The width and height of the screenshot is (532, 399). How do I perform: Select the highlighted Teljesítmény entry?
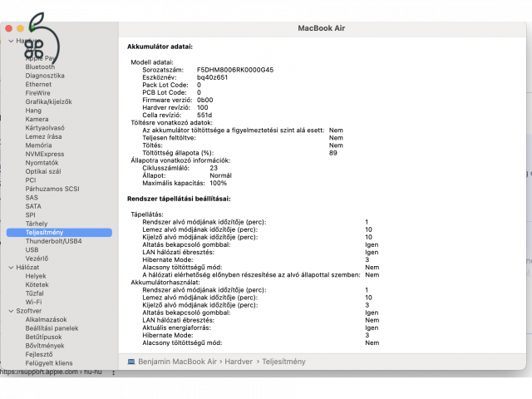click(x=59, y=233)
